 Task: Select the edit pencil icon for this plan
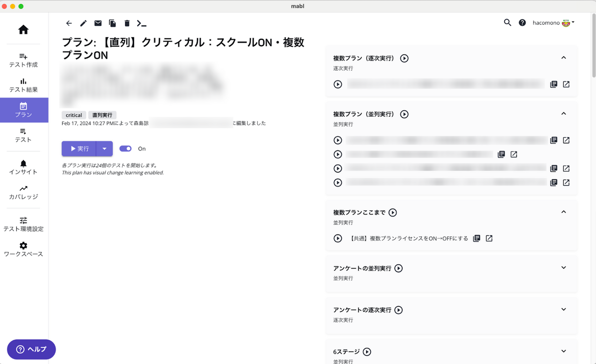(83, 23)
